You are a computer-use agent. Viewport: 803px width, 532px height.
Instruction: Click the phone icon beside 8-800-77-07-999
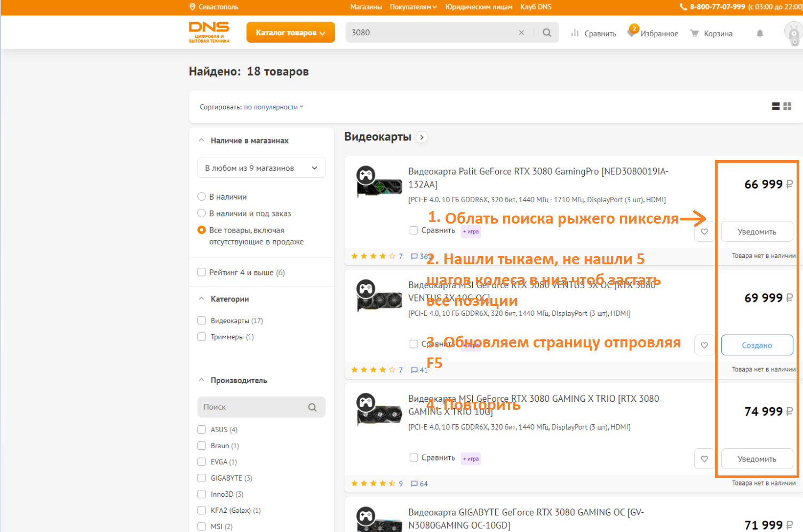pos(683,7)
